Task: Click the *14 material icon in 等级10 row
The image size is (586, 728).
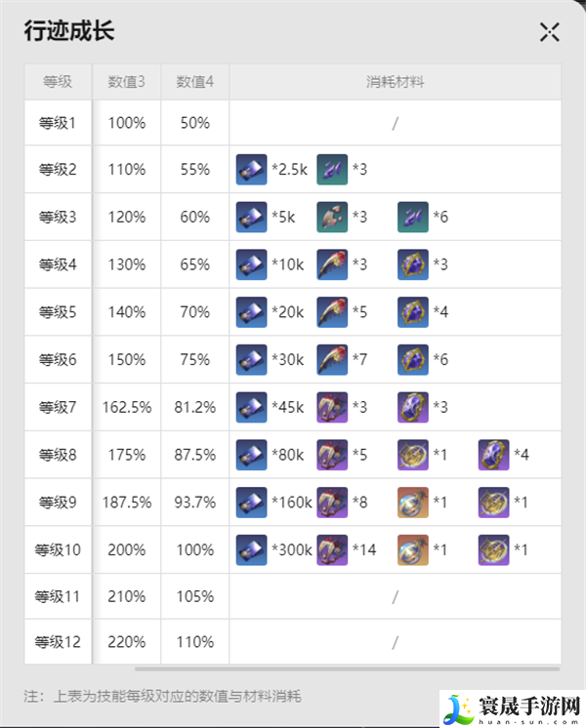Action: pyautogui.click(x=332, y=550)
